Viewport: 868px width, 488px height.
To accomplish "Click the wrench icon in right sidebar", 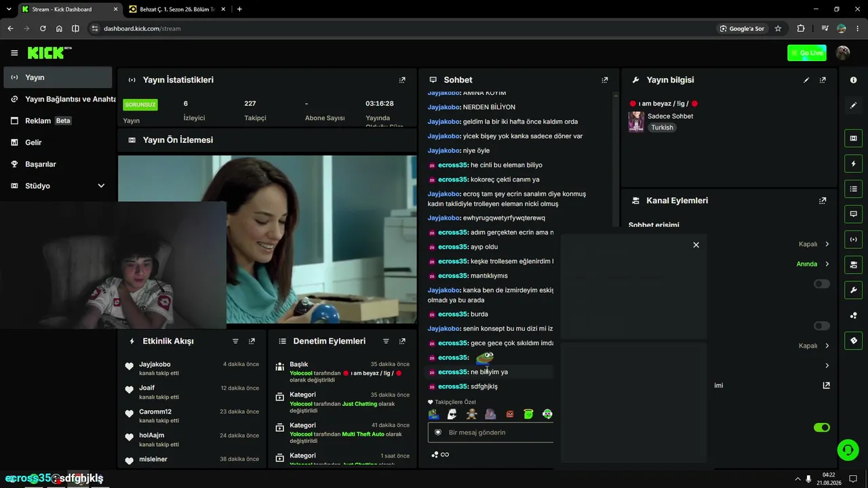I will tap(853, 290).
